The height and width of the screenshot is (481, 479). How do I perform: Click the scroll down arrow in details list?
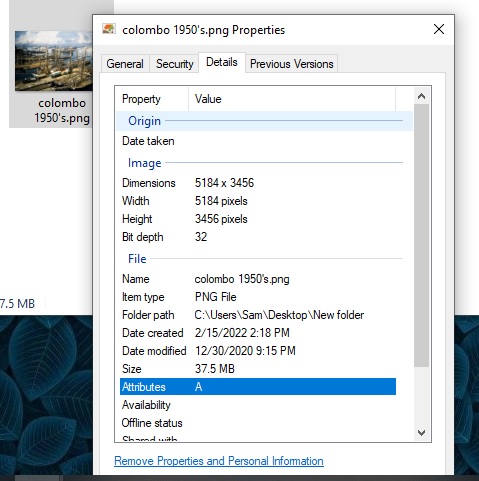click(421, 433)
